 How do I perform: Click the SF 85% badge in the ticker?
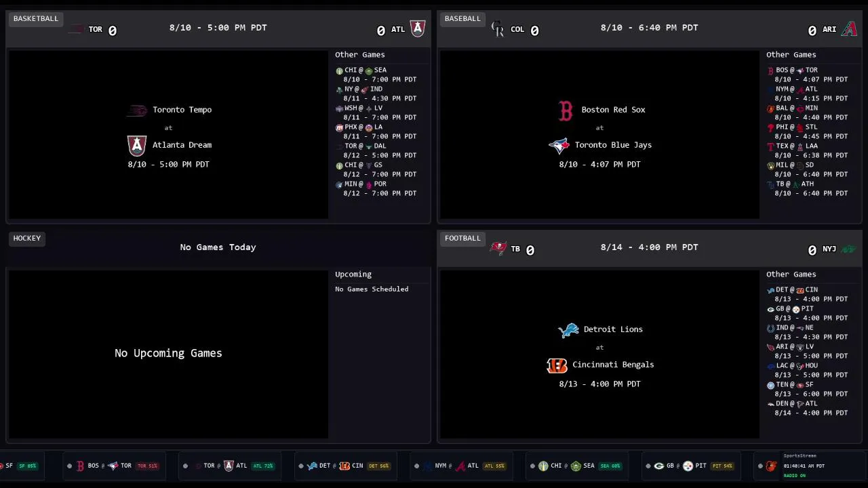(x=28, y=466)
